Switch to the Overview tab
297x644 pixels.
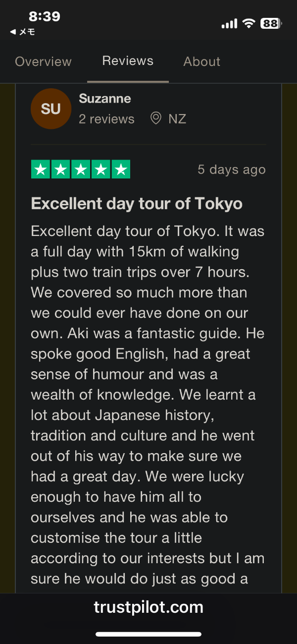pos(43,61)
